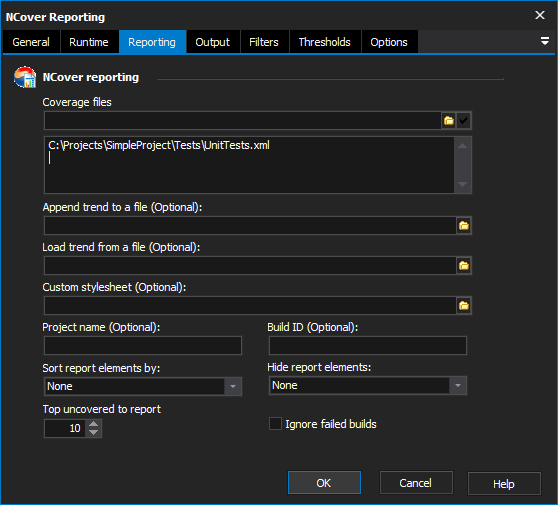
Task: Go to the Filters tab
Action: (x=264, y=42)
